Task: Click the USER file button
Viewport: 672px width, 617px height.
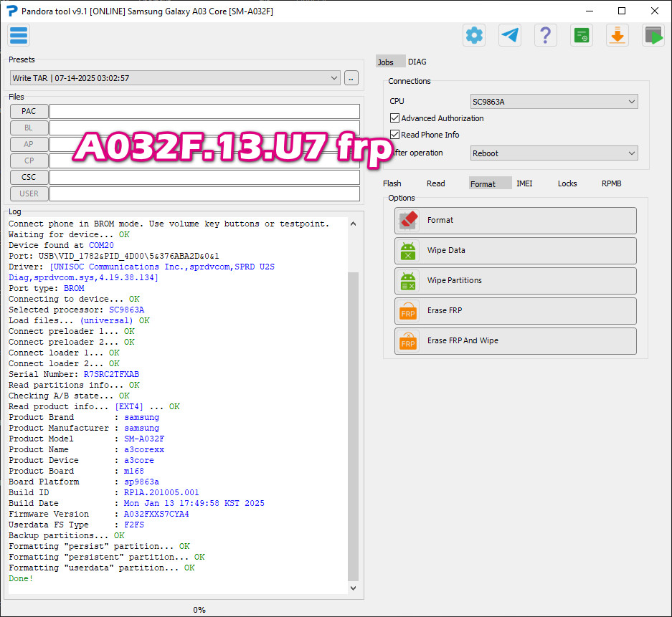Action: [29, 193]
